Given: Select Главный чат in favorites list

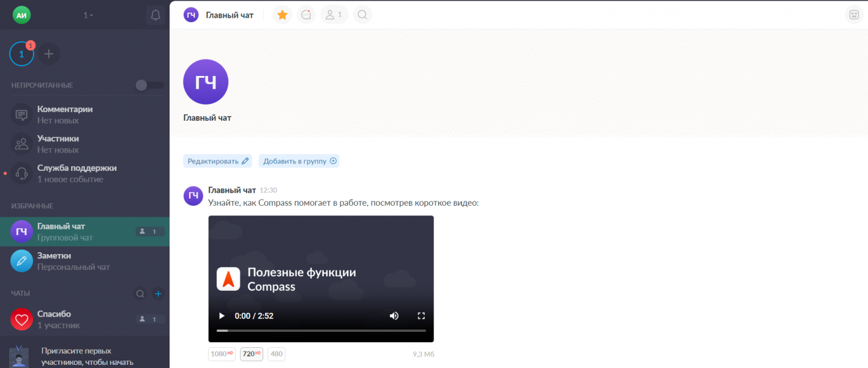Looking at the screenshot, I should click(84, 231).
